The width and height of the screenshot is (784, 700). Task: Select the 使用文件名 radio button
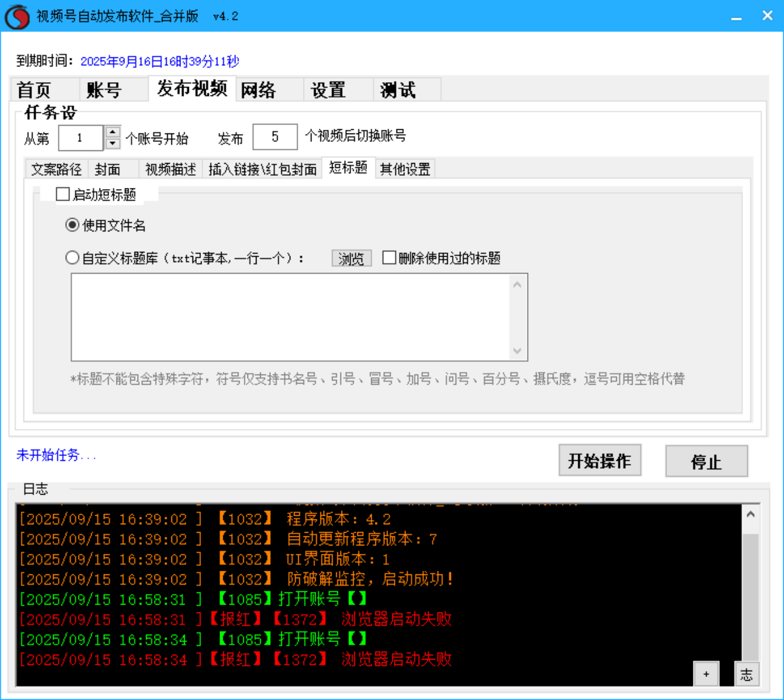click(72, 225)
